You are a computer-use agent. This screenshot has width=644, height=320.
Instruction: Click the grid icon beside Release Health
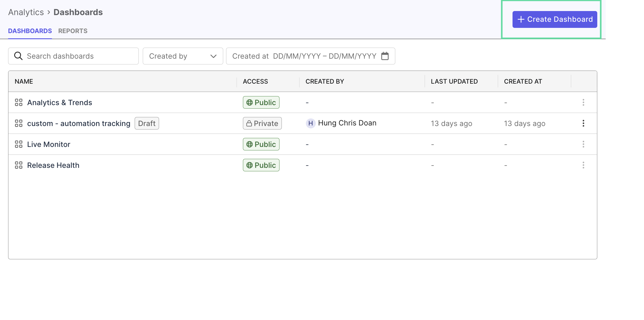(19, 165)
